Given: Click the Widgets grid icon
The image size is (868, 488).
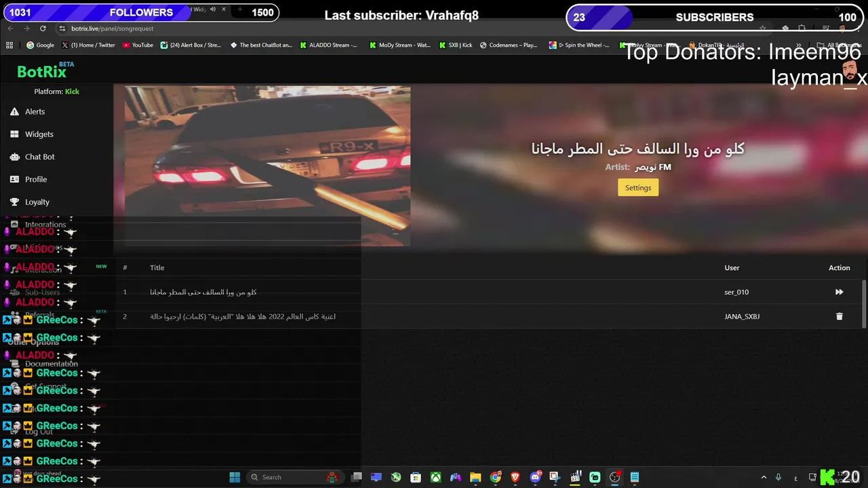Looking at the screenshot, I should pos(14,134).
